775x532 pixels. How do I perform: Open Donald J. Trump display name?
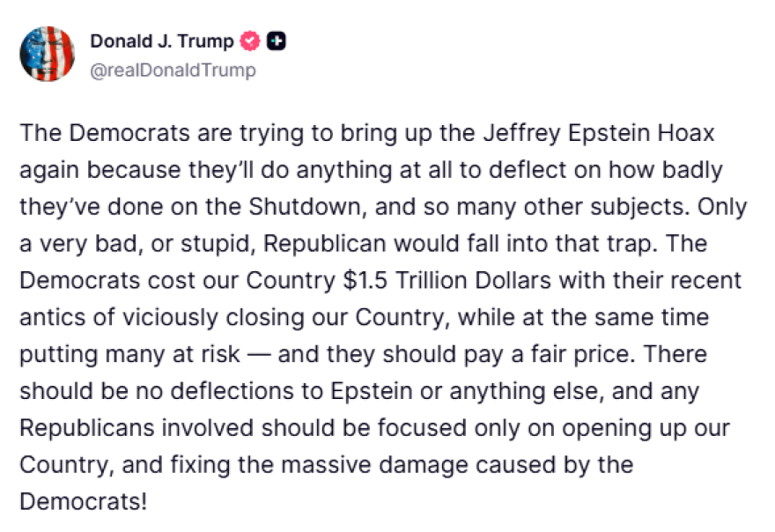(x=162, y=41)
